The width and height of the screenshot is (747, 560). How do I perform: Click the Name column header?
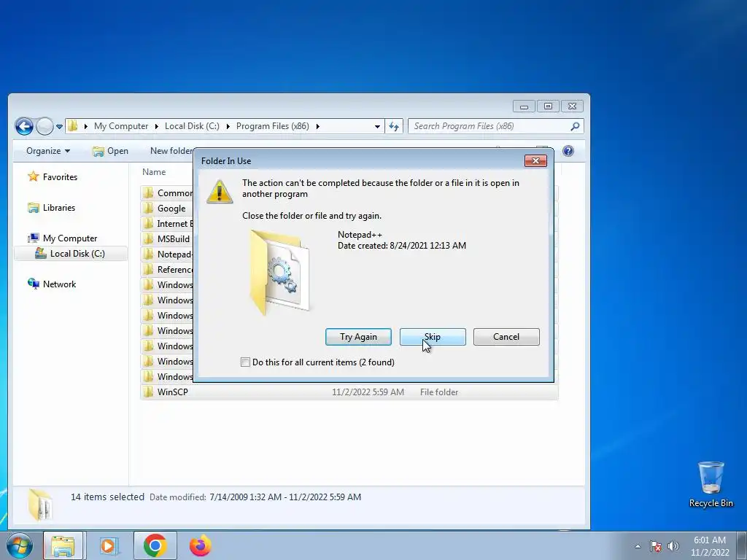pyautogui.click(x=154, y=172)
